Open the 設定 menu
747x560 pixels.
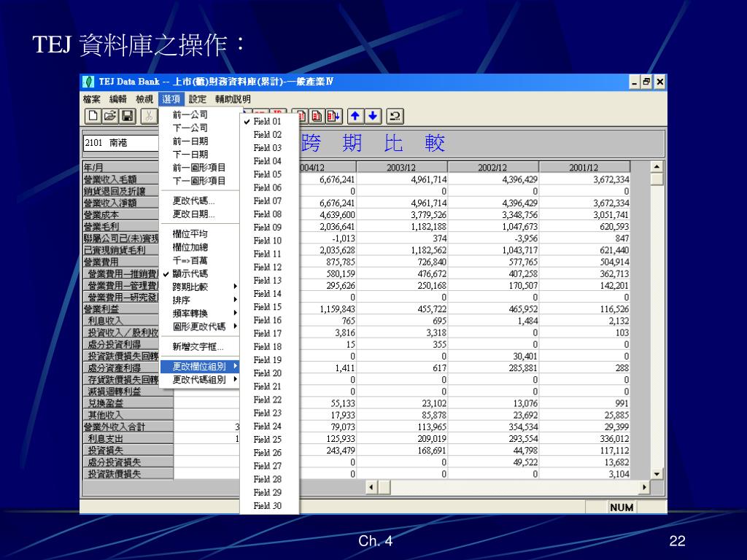tap(197, 99)
